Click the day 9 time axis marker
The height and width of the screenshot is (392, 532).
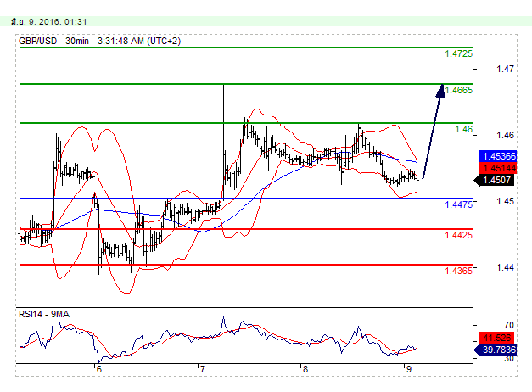(408, 369)
